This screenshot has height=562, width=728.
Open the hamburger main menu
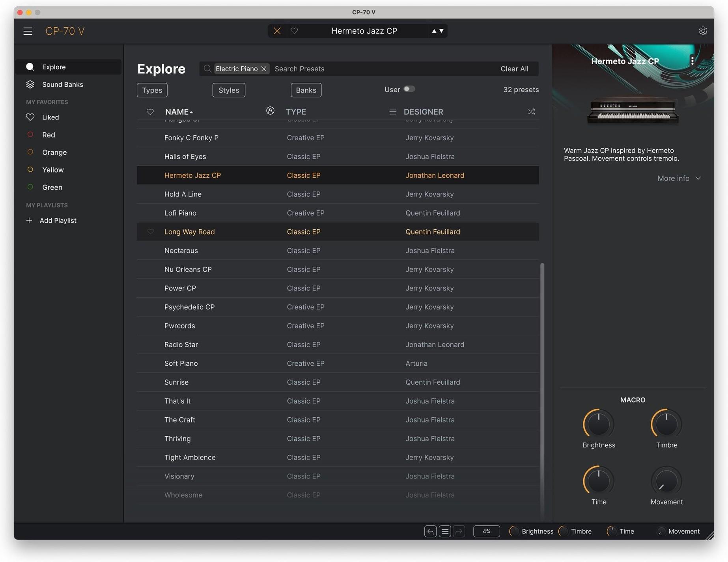28,31
